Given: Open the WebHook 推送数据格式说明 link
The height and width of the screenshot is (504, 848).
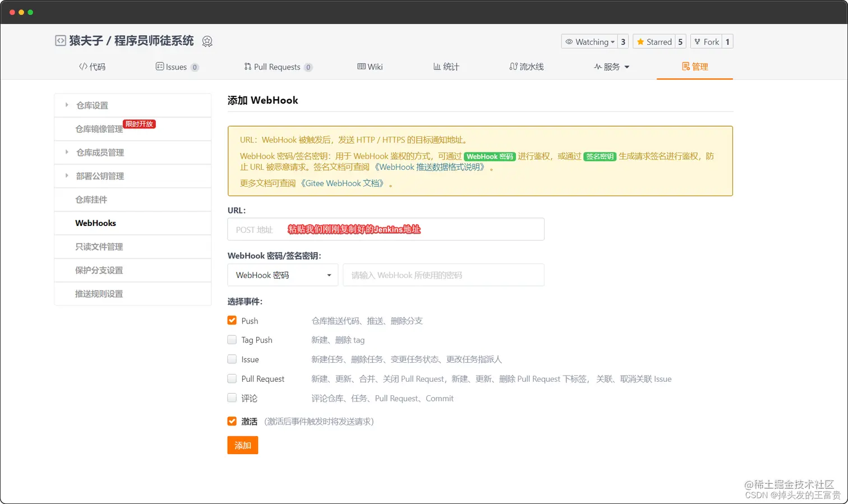Looking at the screenshot, I should tap(430, 167).
